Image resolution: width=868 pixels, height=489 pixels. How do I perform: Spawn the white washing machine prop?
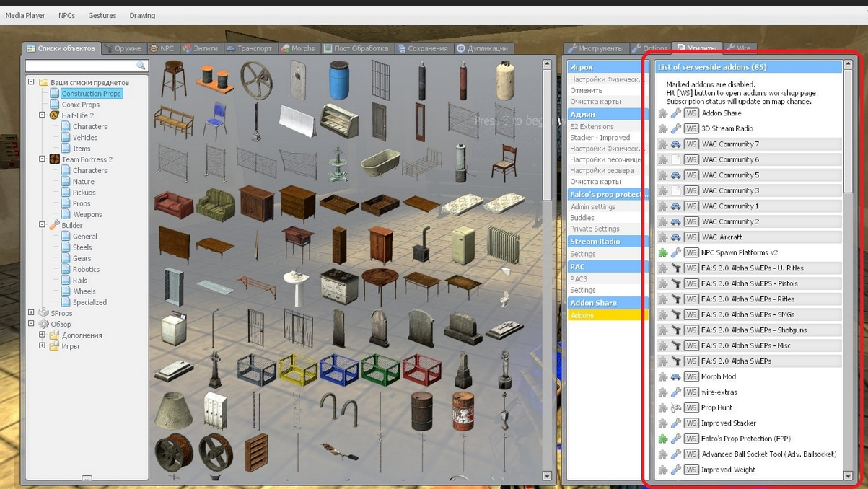pos(174,328)
